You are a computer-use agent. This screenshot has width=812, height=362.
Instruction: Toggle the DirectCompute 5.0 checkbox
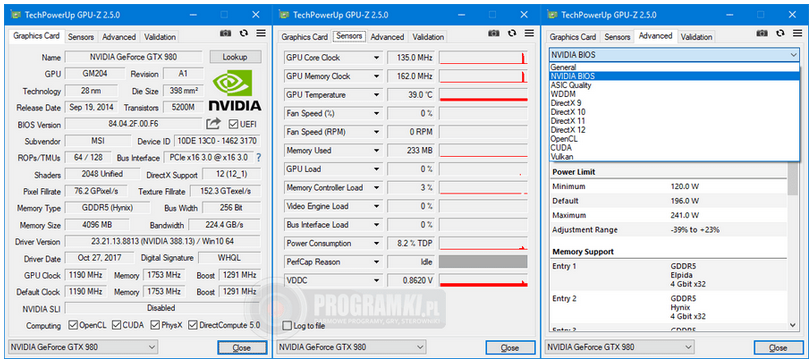[x=193, y=325]
